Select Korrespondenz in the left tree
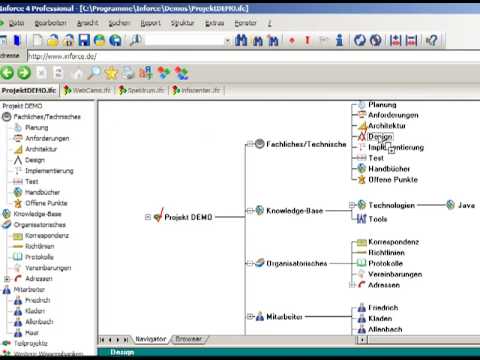The height and width of the screenshot is (360, 480). [x=47, y=236]
